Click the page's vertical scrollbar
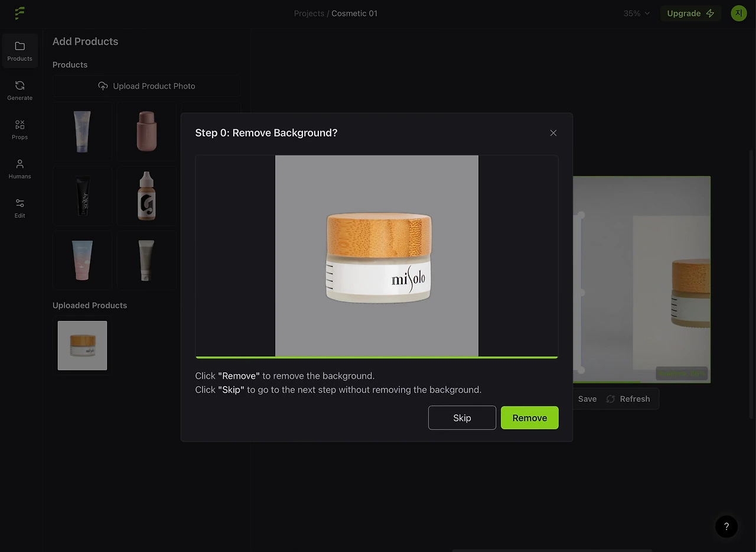This screenshot has height=552, width=756. coord(752,284)
